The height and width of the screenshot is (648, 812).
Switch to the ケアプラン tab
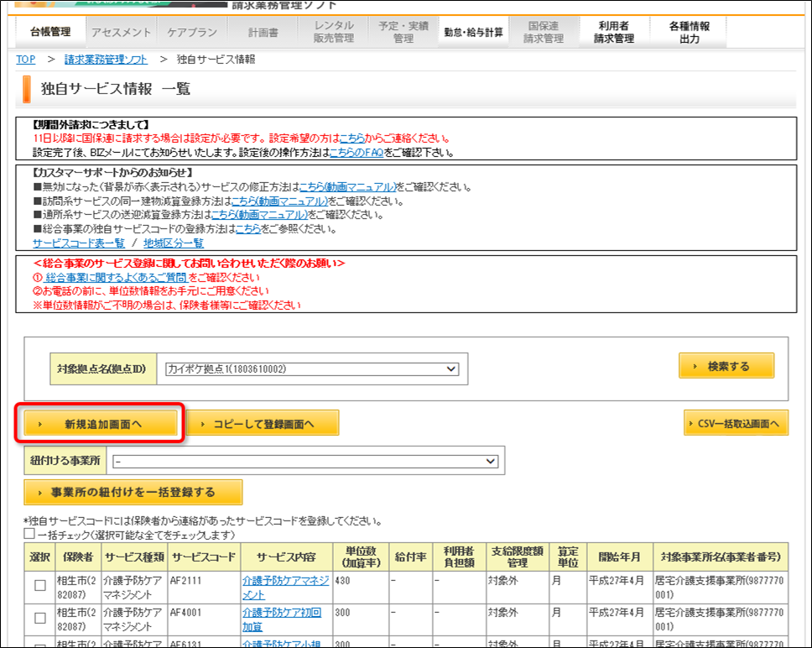tap(192, 32)
